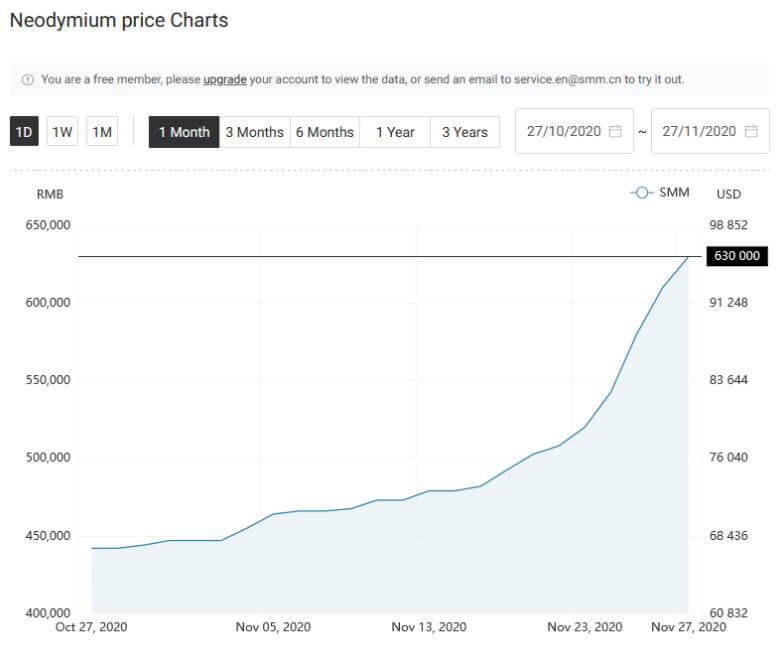Follow the upgrade link in the notice
This screenshot has width=778, height=658.
(x=225, y=79)
